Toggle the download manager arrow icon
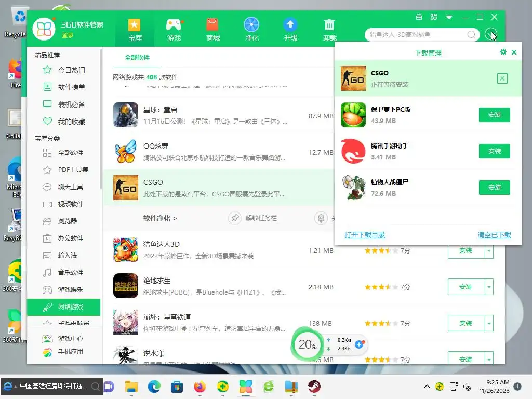 (x=490, y=34)
